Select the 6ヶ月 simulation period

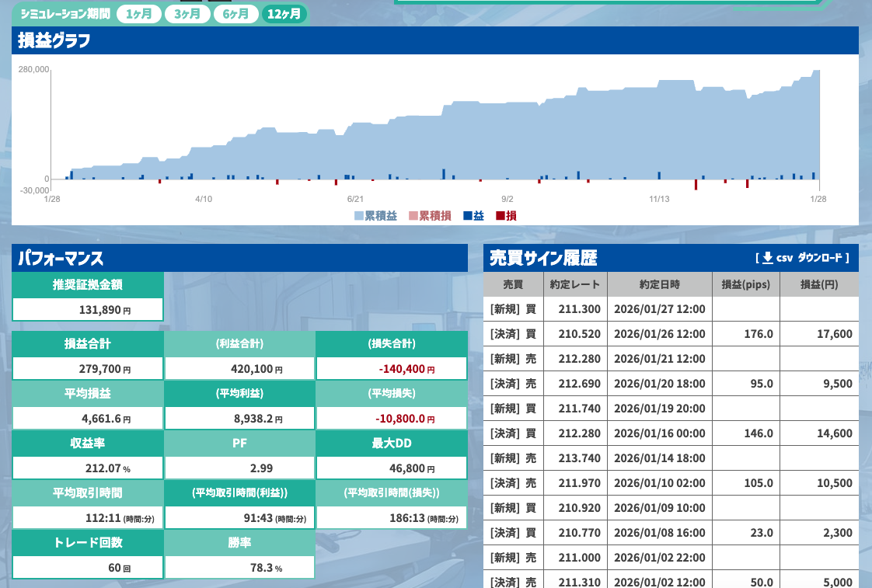coord(235,13)
